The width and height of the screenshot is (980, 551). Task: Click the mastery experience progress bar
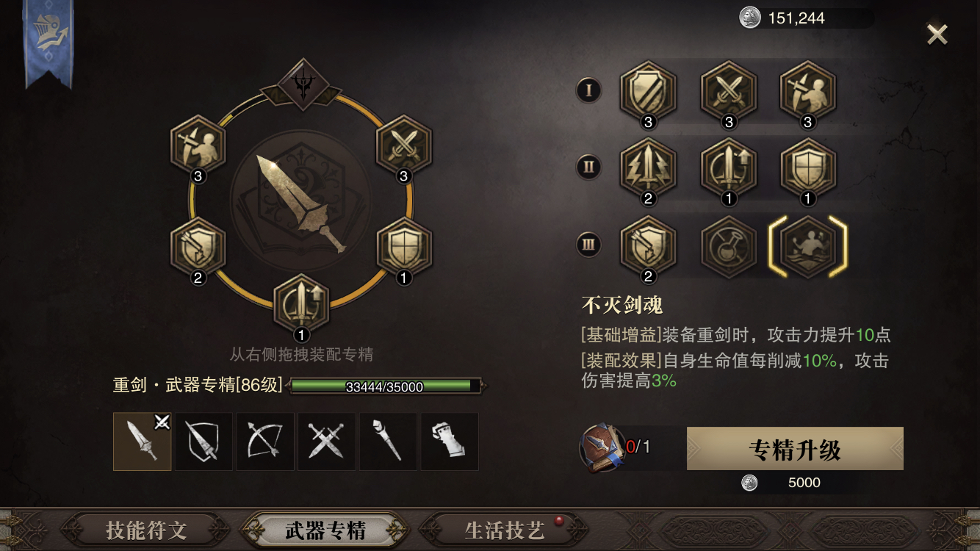(386, 386)
